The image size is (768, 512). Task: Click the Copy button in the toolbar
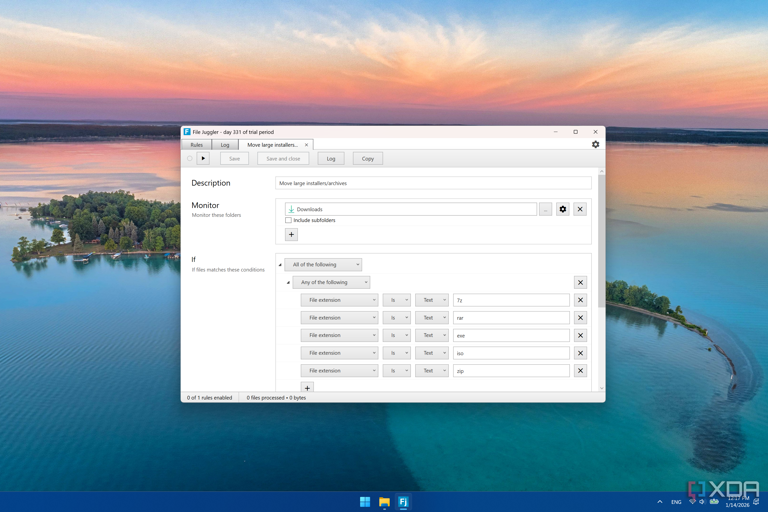367,158
